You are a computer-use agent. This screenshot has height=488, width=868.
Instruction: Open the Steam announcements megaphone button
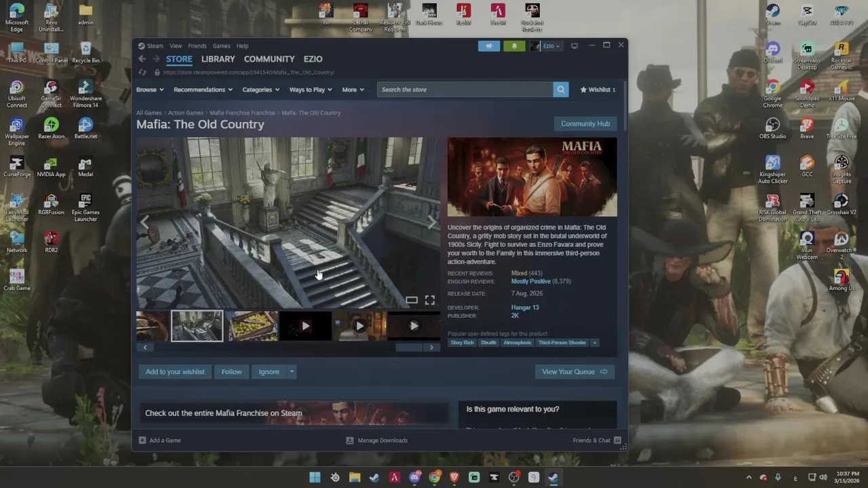(x=489, y=46)
